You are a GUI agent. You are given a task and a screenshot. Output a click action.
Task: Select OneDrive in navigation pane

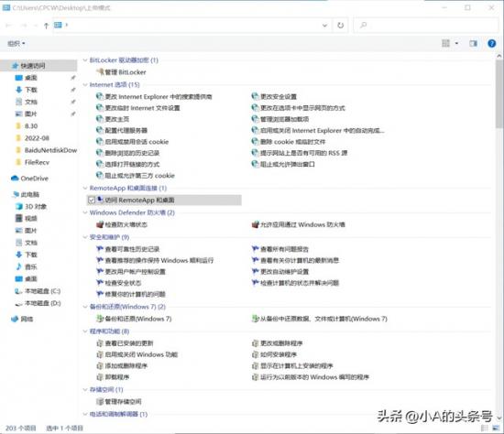pyautogui.click(x=30, y=179)
